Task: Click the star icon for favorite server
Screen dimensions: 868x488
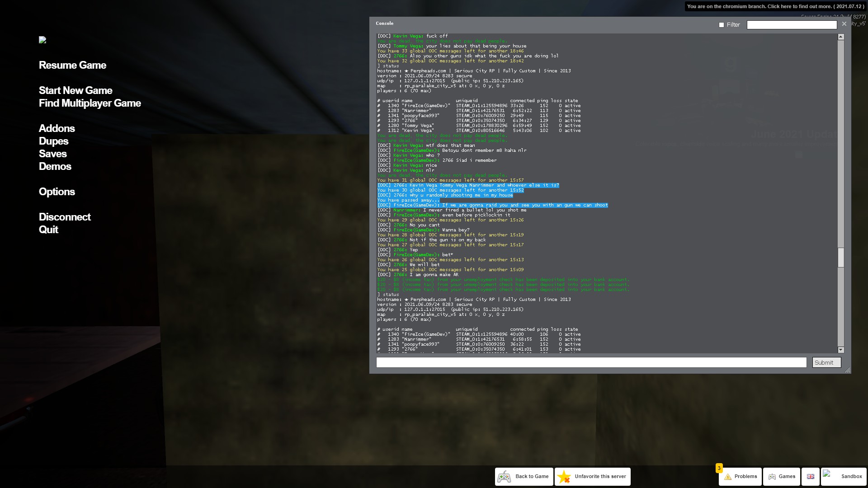Action: tap(564, 477)
